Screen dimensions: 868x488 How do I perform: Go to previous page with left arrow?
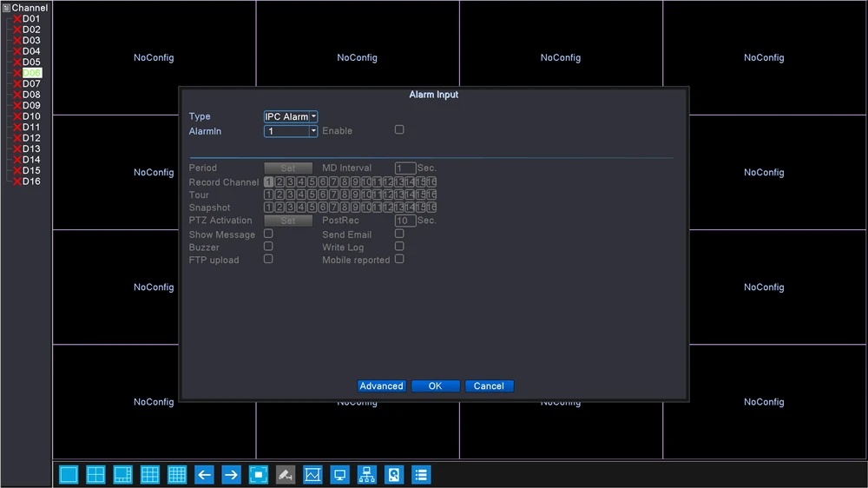(204, 475)
